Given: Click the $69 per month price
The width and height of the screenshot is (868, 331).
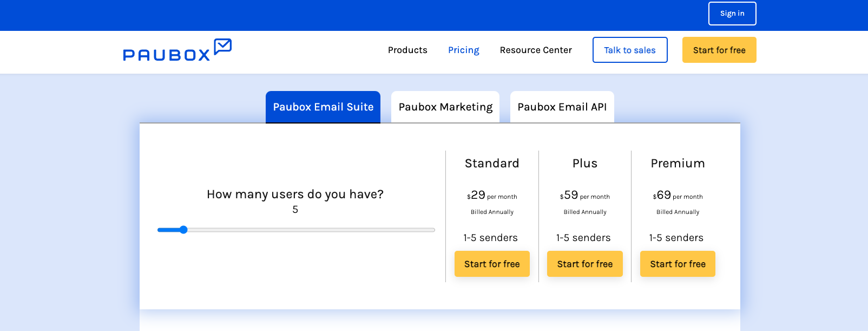Looking at the screenshot, I should (678, 195).
